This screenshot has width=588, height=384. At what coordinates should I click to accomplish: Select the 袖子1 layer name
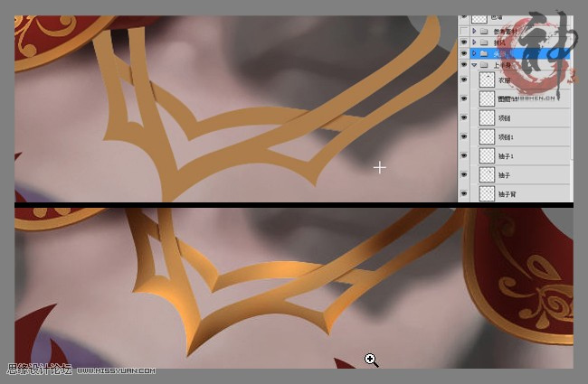click(506, 155)
